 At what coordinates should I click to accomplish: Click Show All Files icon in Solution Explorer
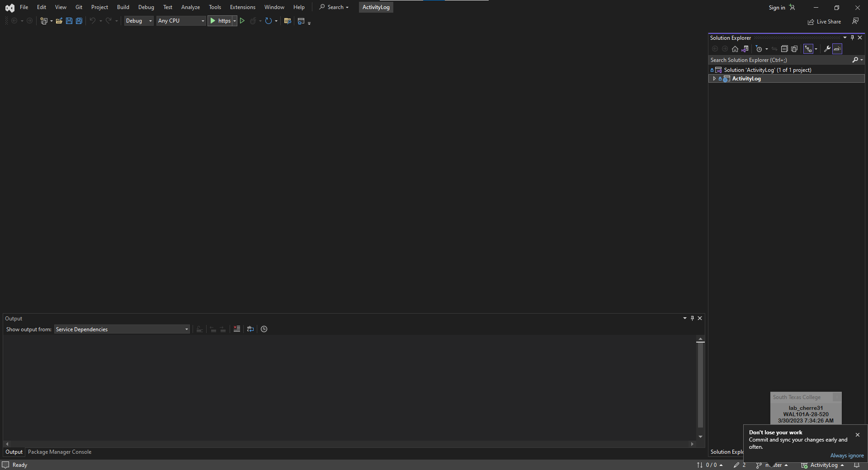point(794,49)
